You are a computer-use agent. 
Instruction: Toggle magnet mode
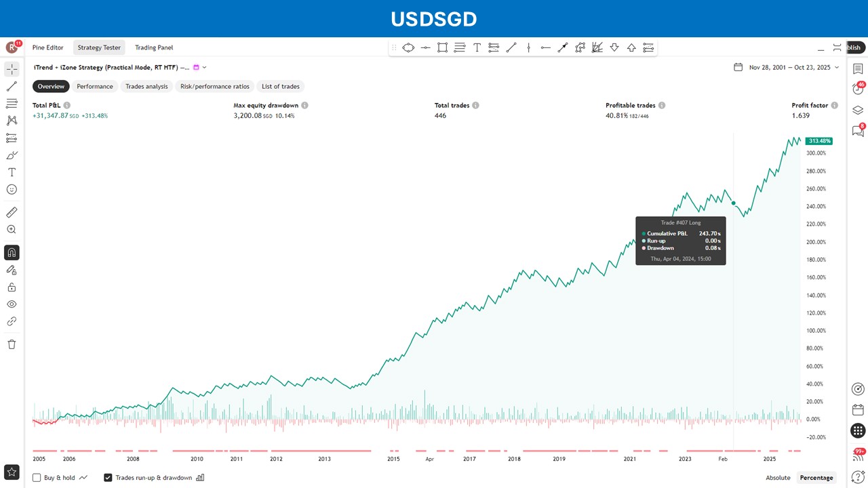tap(12, 253)
